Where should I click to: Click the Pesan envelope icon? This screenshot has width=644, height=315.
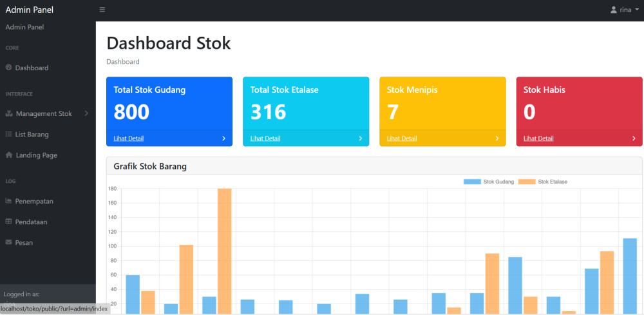coord(9,242)
